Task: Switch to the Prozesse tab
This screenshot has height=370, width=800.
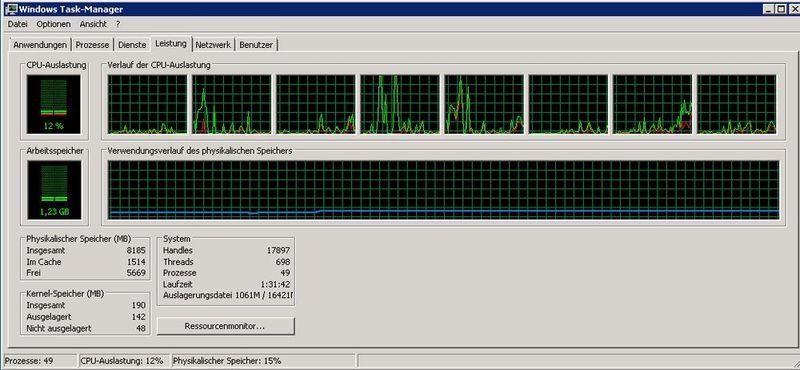Action: point(92,45)
